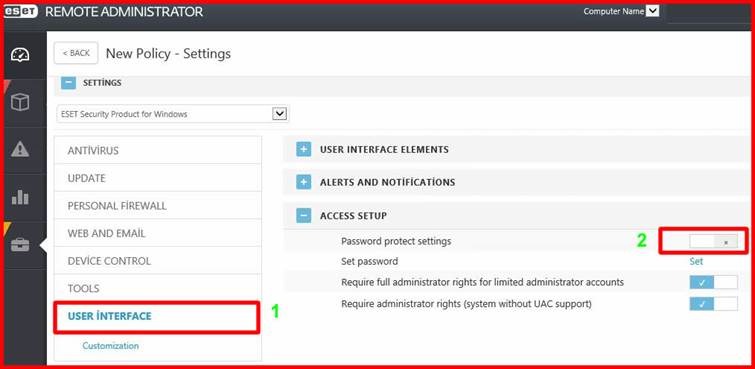Viewport: 755px width, 369px height.
Task: Open the Customization sub-item
Action: (111, 346)
